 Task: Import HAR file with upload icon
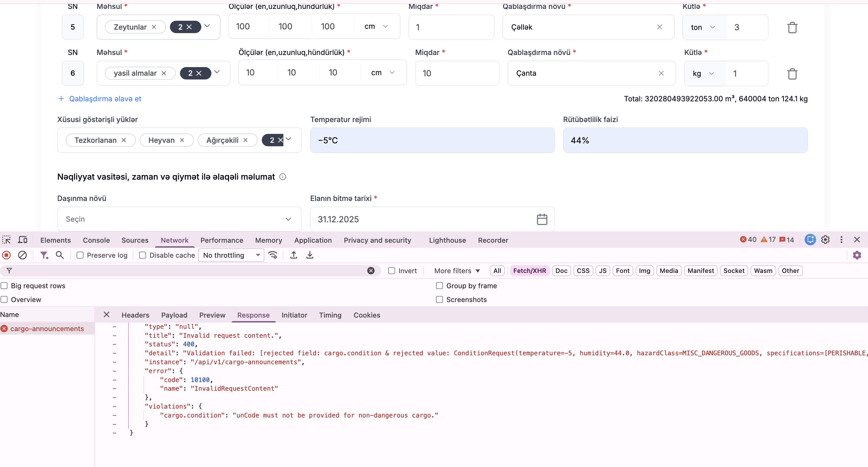293,255
